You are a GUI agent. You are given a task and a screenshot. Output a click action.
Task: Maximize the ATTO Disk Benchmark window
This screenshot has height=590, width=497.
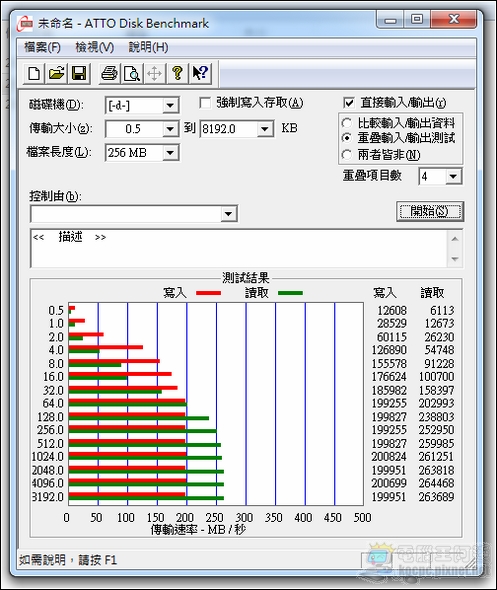417,20
